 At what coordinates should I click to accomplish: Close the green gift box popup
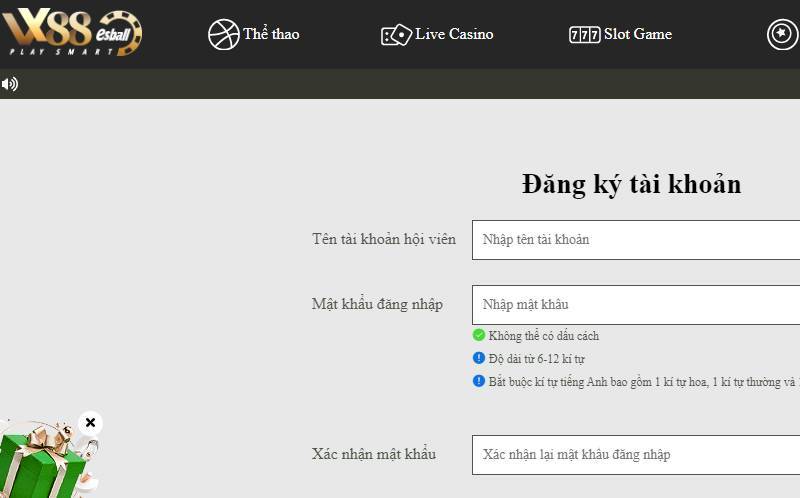[90, 422]
